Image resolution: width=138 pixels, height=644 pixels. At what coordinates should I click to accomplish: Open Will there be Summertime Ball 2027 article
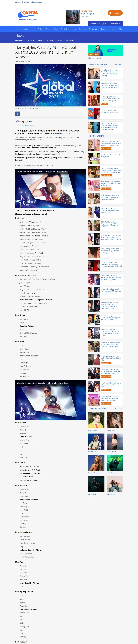coord(110,111)
